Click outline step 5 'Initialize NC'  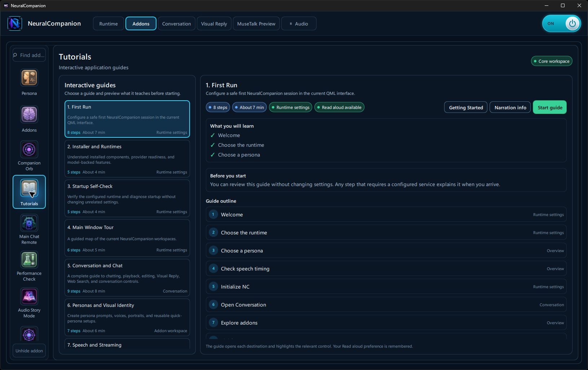pos(386,287)
